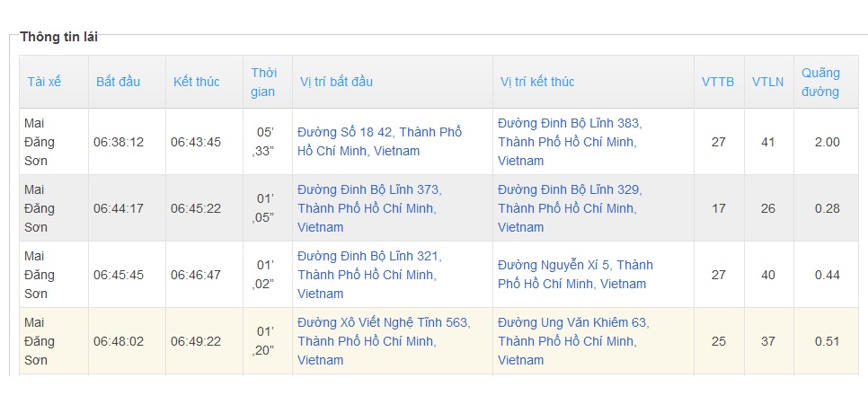Click the Quãng đường column header

pyautogui.click(x=820, y=82)
